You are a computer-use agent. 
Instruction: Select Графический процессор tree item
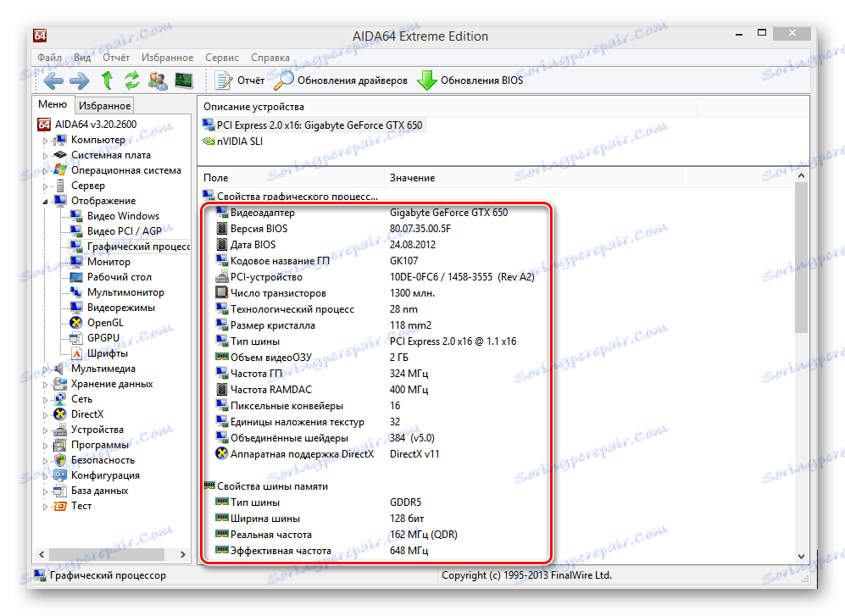[138, 247]
